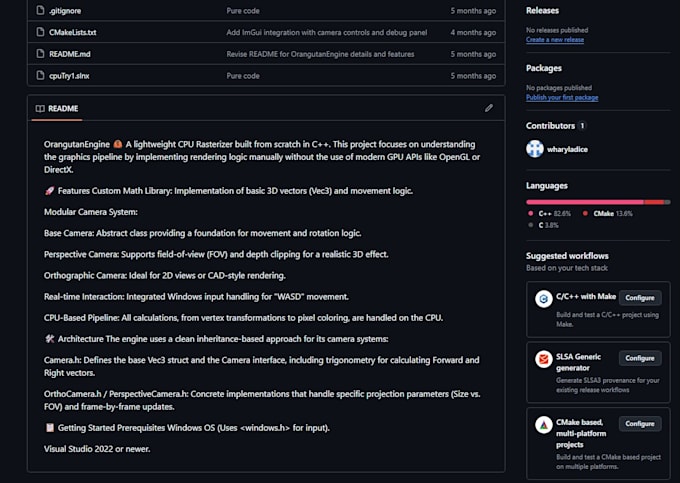
Task: Open the Publish your first package link
Action: 562,98
